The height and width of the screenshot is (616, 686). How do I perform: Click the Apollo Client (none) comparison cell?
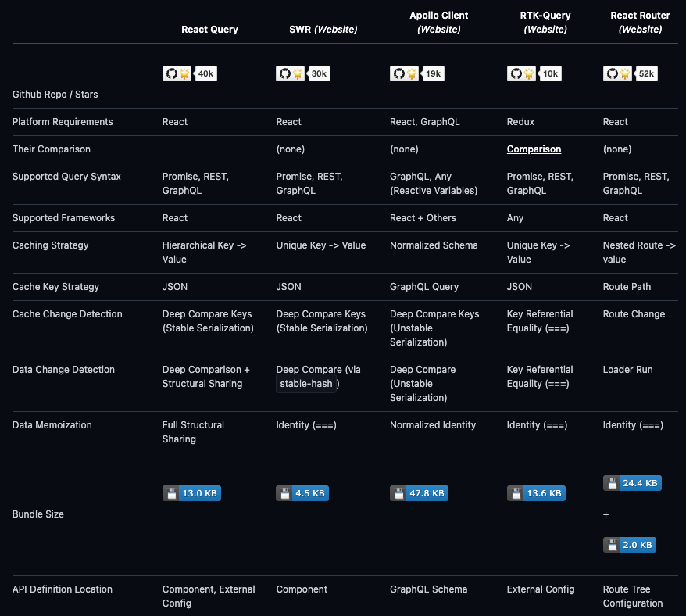[x=404, y=149]
